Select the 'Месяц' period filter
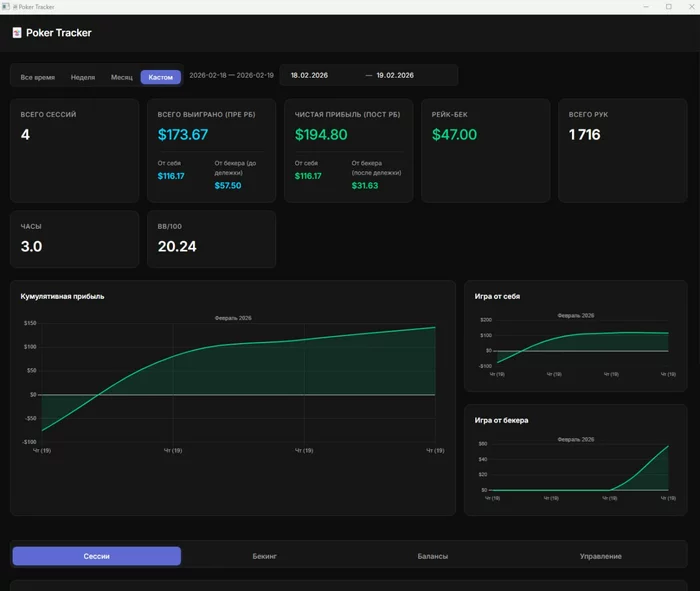The width and height of the screenshot is (700, 591). click(121, 77)
